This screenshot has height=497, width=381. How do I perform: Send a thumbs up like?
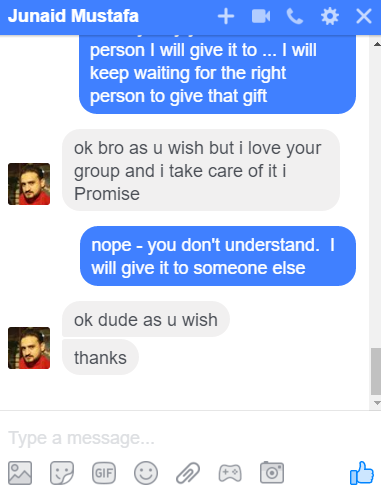point(362,473)
